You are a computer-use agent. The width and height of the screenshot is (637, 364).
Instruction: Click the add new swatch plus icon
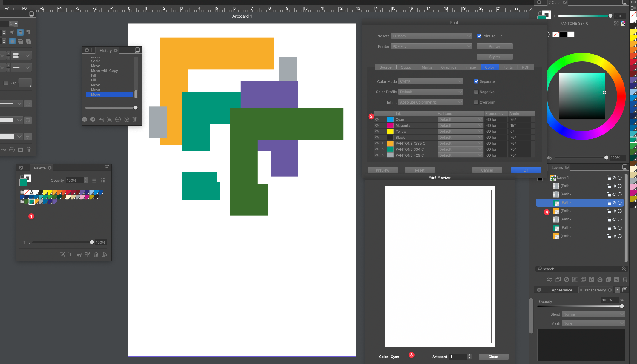[x=71, y=255]
